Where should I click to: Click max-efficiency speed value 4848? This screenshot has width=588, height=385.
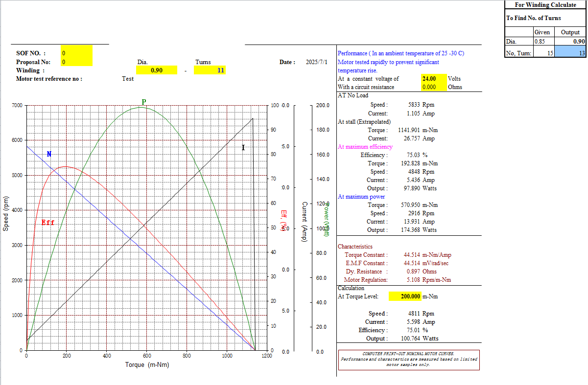(414, 172)
